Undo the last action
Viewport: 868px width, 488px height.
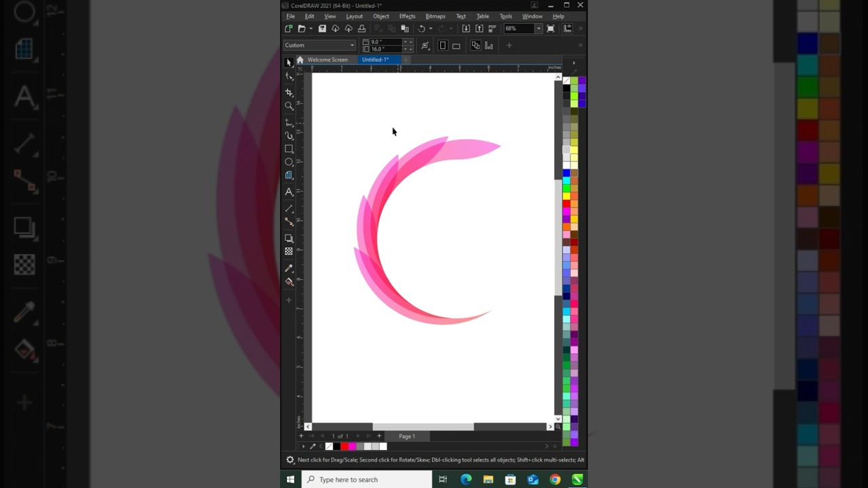pos(422,28)
